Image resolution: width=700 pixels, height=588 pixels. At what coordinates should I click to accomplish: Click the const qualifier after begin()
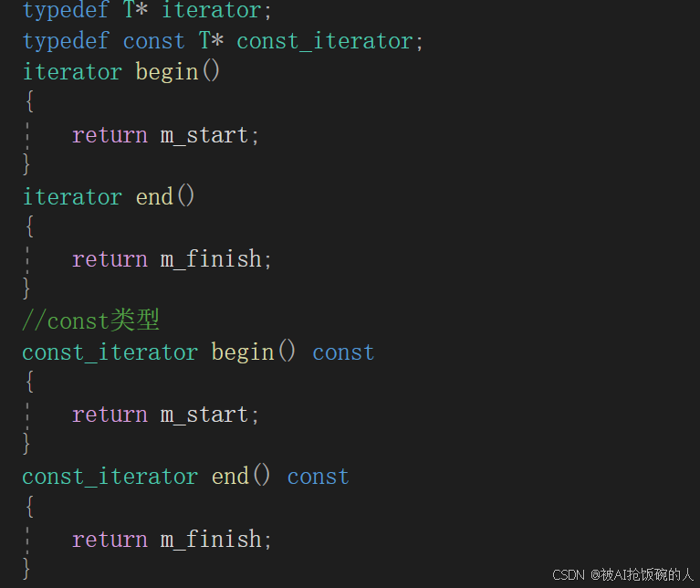click(343, 352)
